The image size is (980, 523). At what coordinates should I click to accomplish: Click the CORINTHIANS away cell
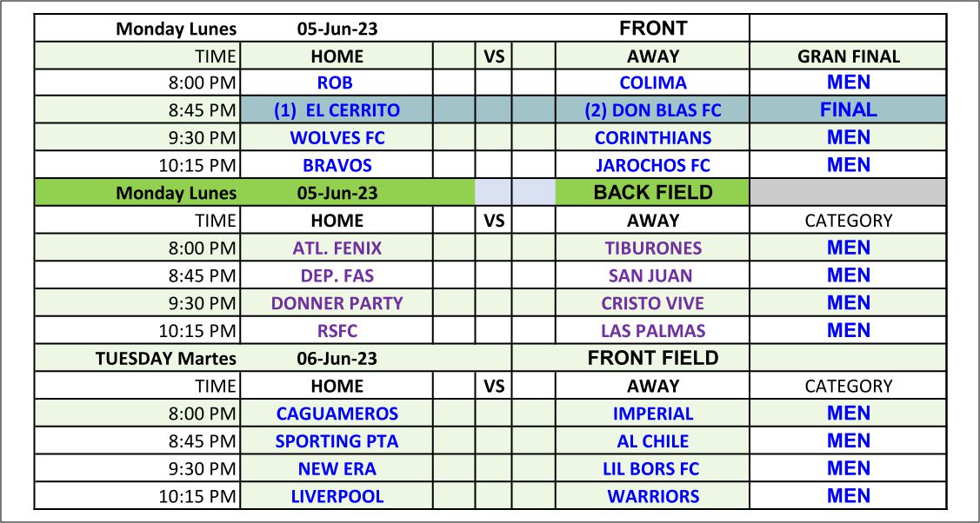(x=652, y=137)
